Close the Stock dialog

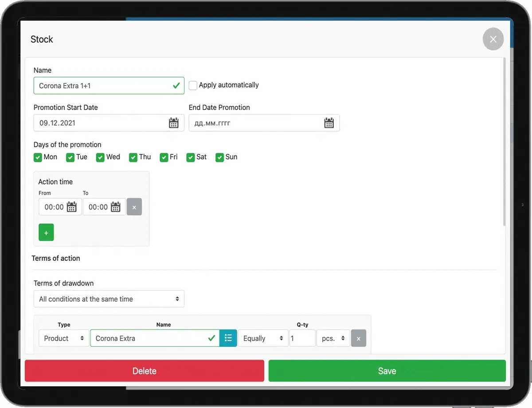(x=493, y=39)
